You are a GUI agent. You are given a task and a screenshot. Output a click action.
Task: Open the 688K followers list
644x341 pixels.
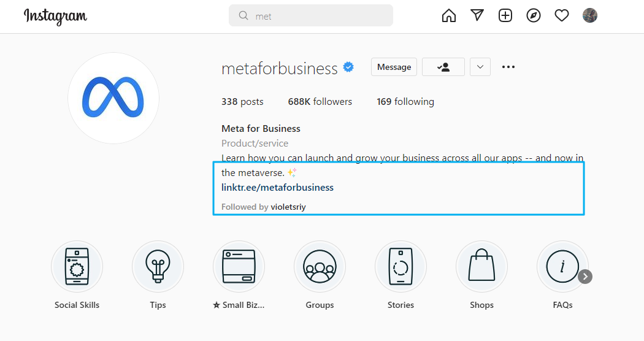320,101
